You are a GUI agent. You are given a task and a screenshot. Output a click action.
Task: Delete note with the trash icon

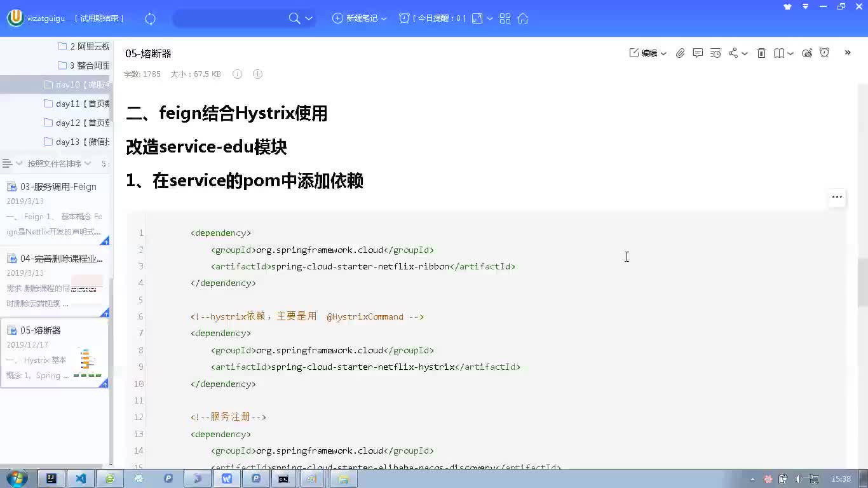761,53
